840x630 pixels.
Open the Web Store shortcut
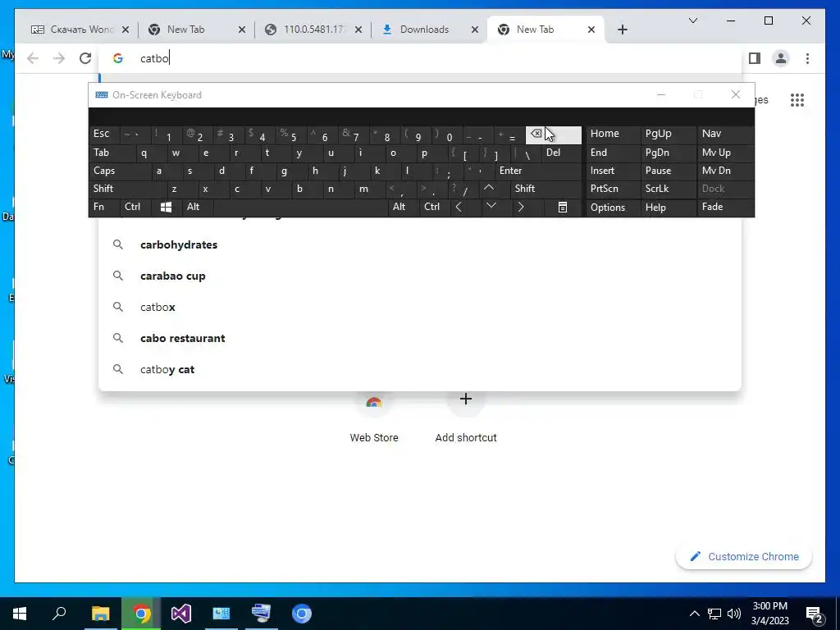373,418
